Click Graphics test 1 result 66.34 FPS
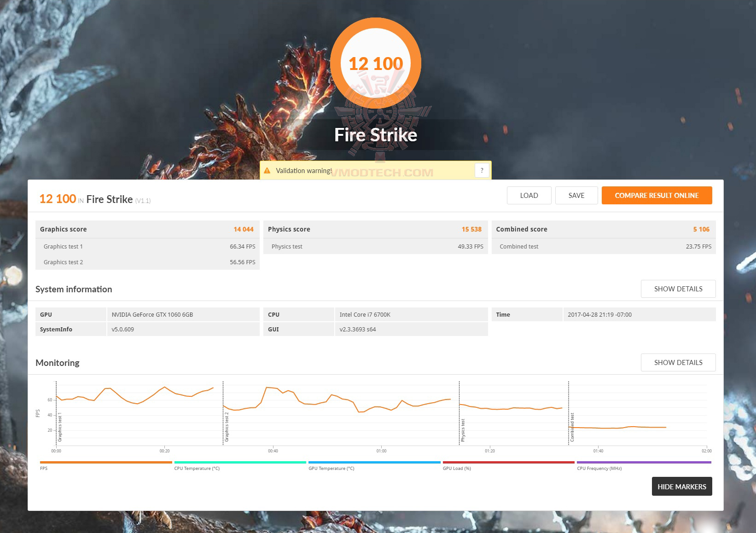The width and height of the screenshot is (756, 533). tap(243, 246)
